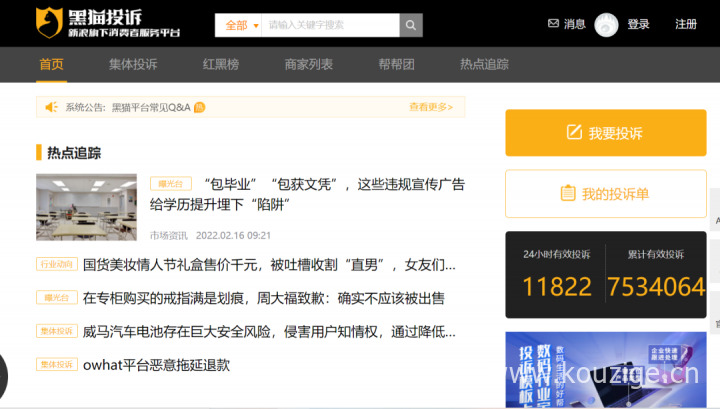
Task: Open the 帮帮团 navigation tab
Action: (x=396, y=64)
